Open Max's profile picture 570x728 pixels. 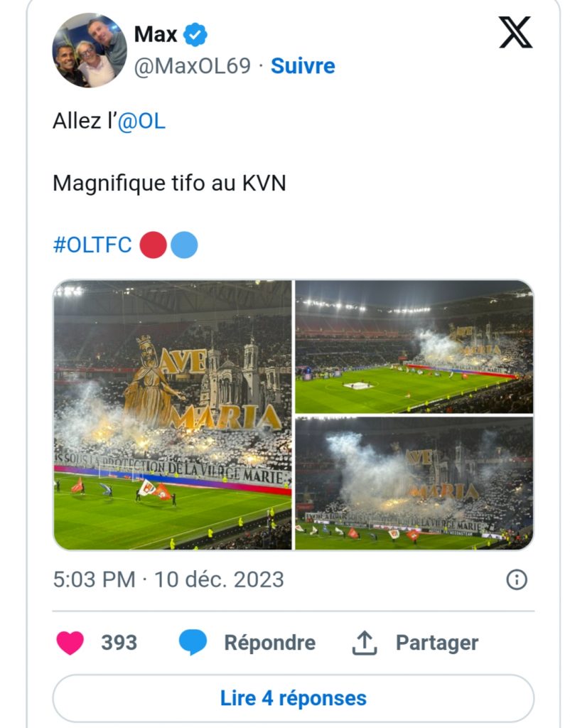[90, 50]
